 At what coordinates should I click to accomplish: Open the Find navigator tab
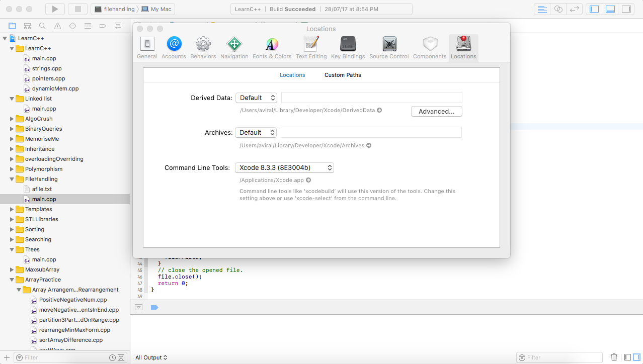[42, 26]
